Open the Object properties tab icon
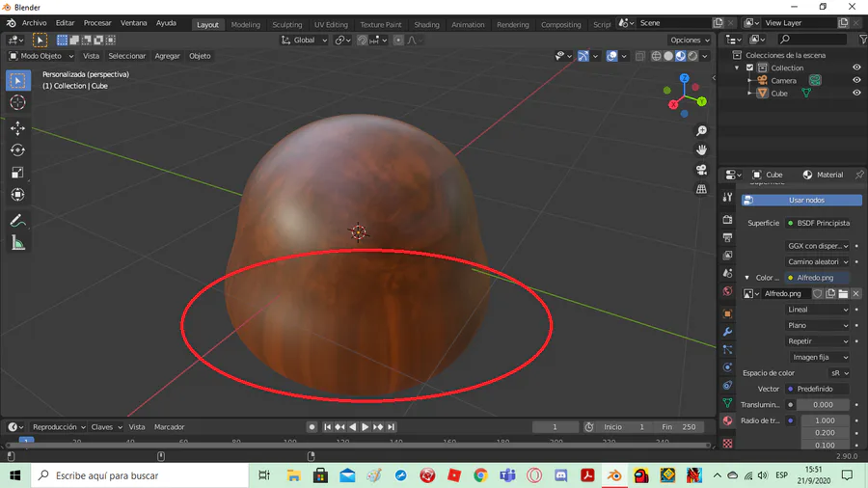 point(728,313)
